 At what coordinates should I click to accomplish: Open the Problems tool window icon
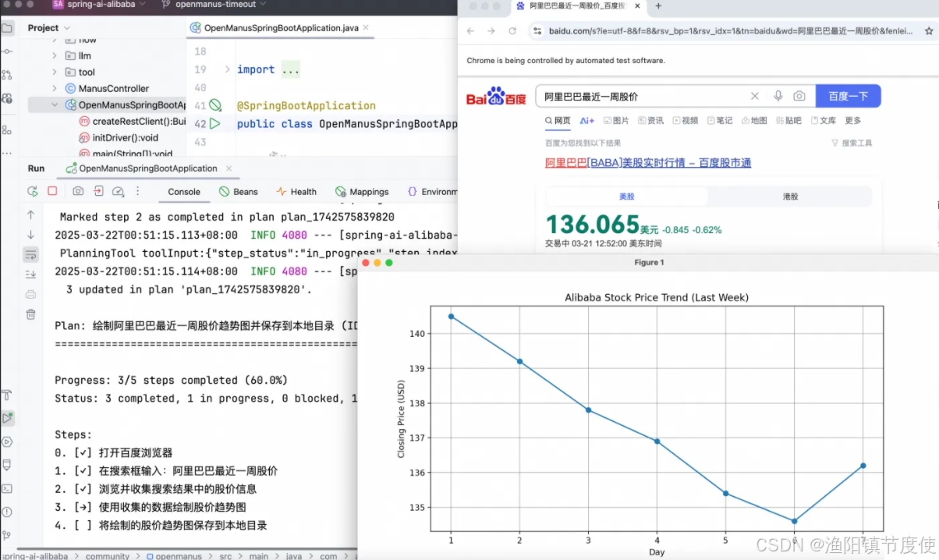coord(7,512)
